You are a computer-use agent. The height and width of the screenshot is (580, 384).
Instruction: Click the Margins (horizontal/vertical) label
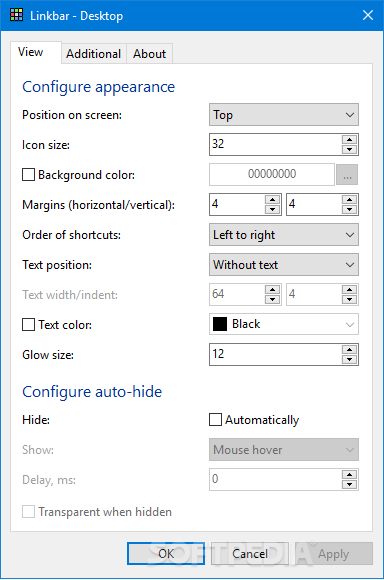(98, 205)
